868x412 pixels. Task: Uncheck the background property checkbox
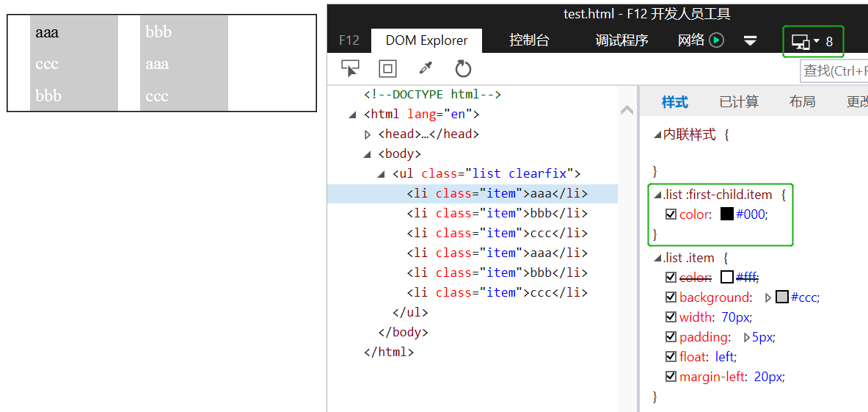pyautogui.click(x=671, y=297)
